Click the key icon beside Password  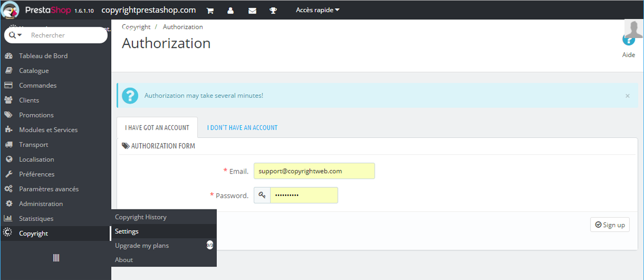tap(262, 195)
